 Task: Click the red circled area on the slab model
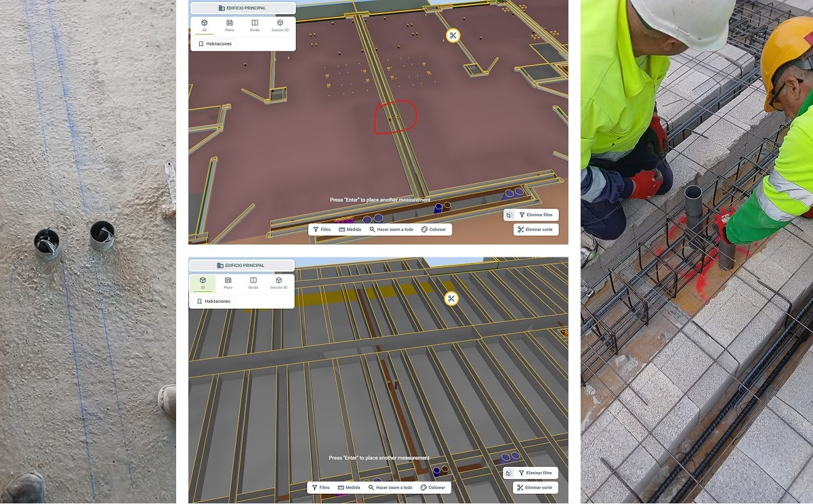[395, 117]
